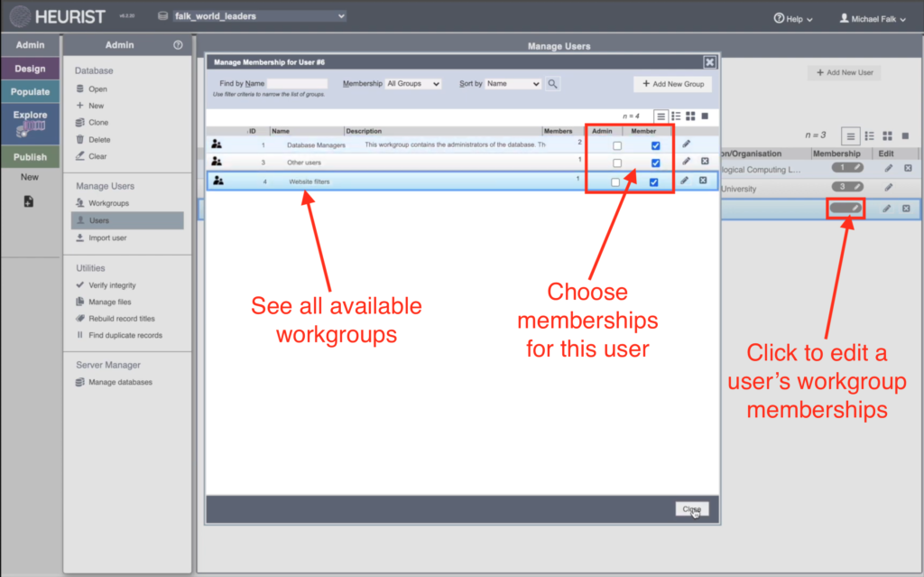Open the Users menu item
The height and width of the screenshot is (577, 924).
coord(127,220)
